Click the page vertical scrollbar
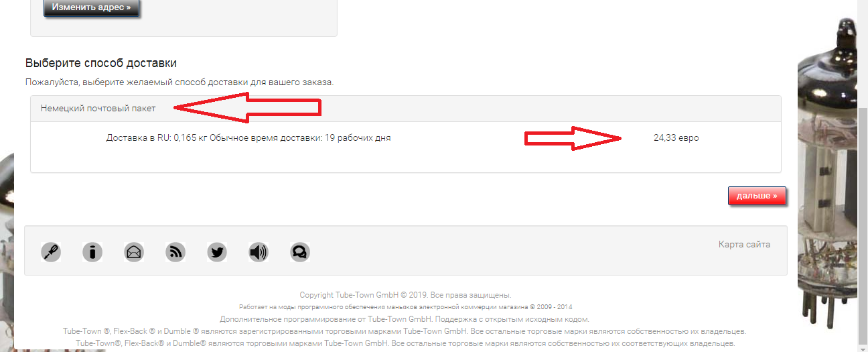Viewport: 868px width, 352px height. (x=863, y=176)
